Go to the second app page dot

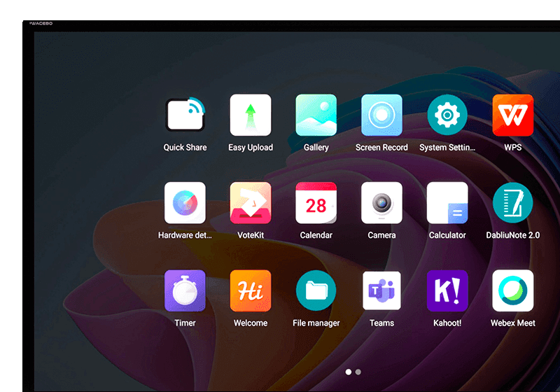click(x=358, y=372)
